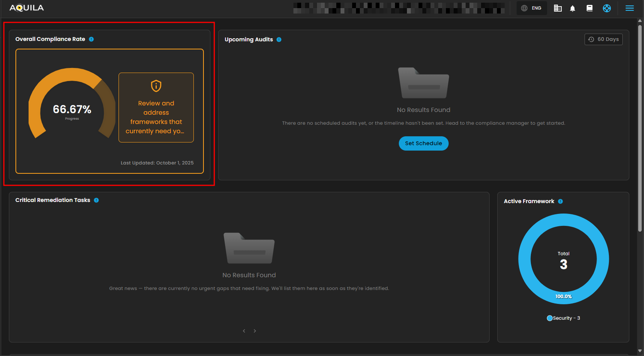The height and width of the screenshot is (356, 644).
Task: Click info icon beside Active Framework
Action: pos(560,201)
